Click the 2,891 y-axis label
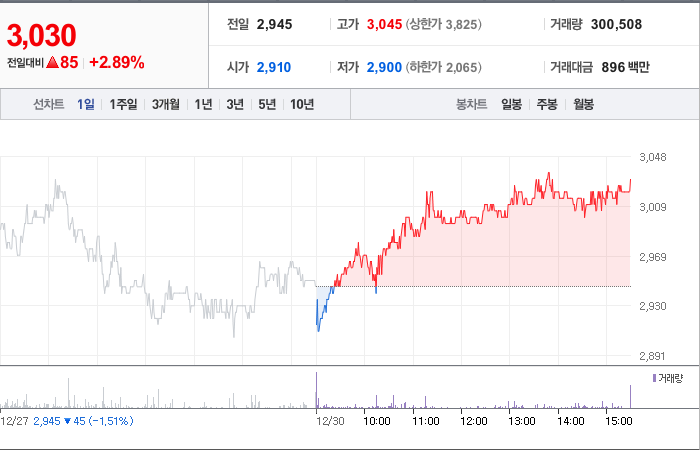Screen dimensions: 700x450 pos(653,356)
